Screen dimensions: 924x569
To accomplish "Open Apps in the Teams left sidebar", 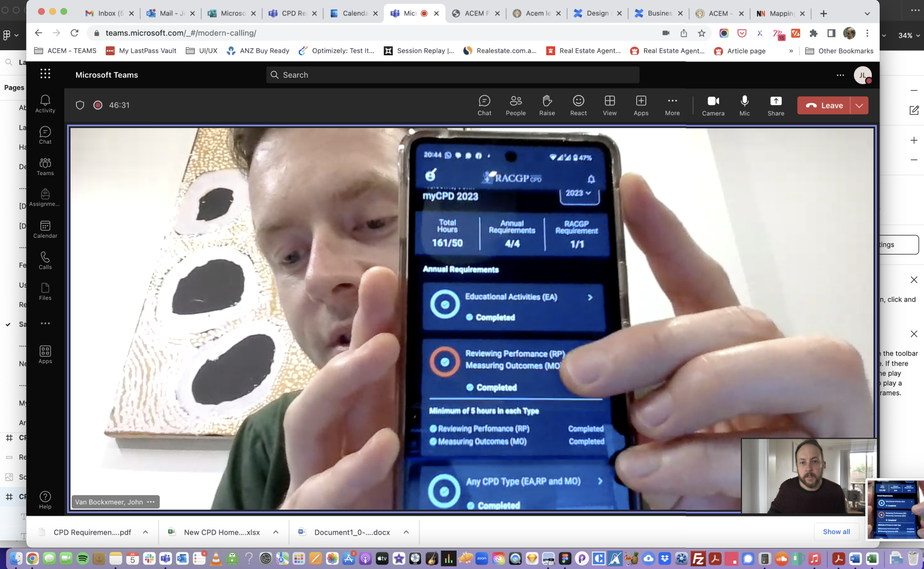I will 45,355.
